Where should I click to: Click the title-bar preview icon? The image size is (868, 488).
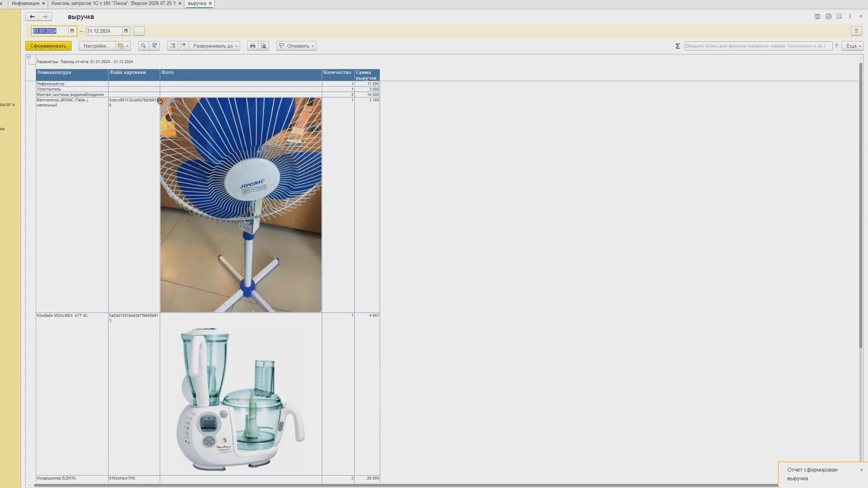click(x=839, y=17)
